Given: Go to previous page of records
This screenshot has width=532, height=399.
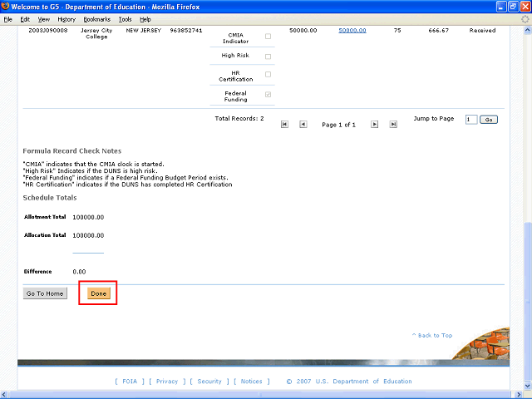Looking at the screenshot, I should (303, 125).
